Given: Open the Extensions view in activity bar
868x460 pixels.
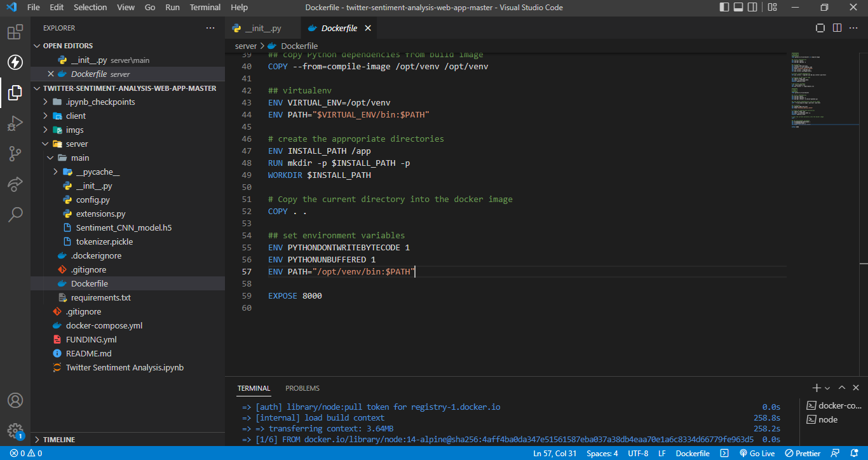Looking at the screenshot, I should [15, 32].
